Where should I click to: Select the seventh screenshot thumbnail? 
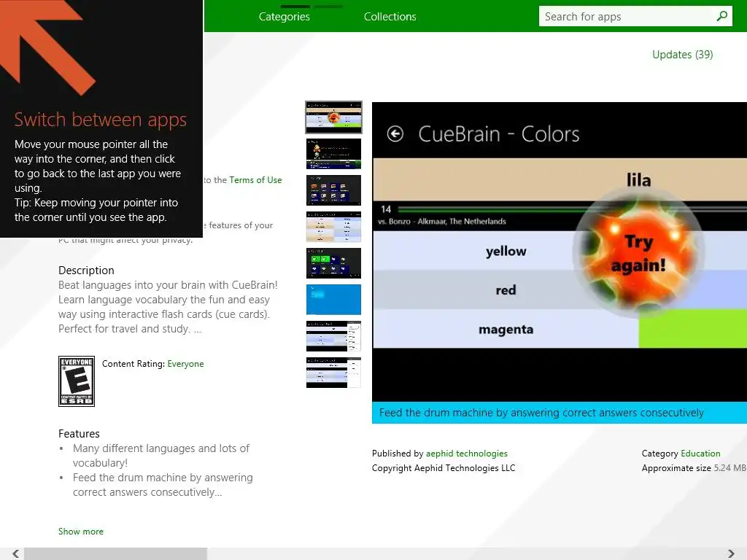tap(333, 336)
